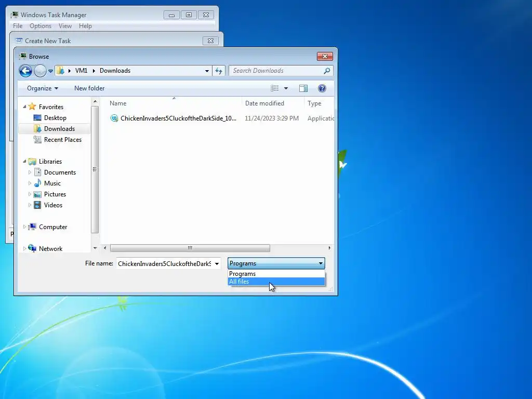Image resolution: width=532 pixels, height=399 pixels.
Task: Open the view options dropdown arrow
Action: (286, 88)
